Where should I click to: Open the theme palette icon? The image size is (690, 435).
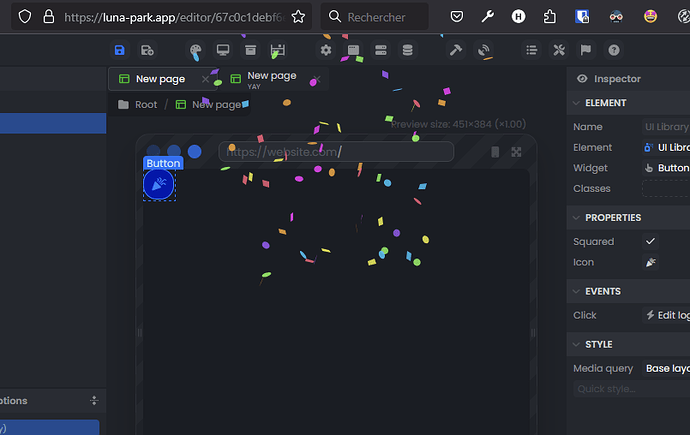pyautogui.click(x=196, y=50)
